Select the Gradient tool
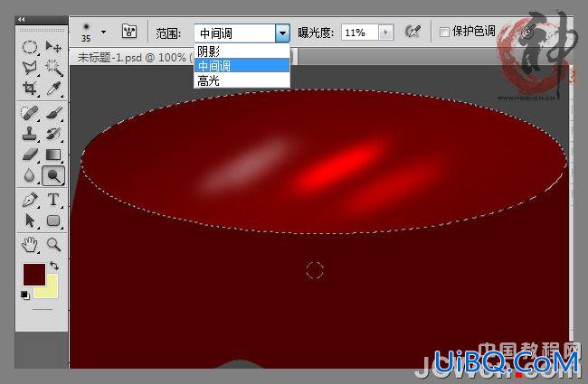 (x=53, y=155)
